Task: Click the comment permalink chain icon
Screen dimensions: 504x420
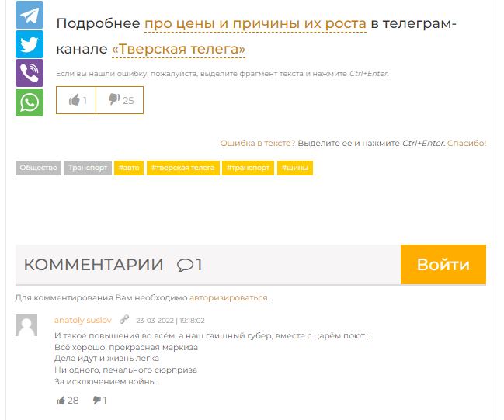Action: pos(124,319)
